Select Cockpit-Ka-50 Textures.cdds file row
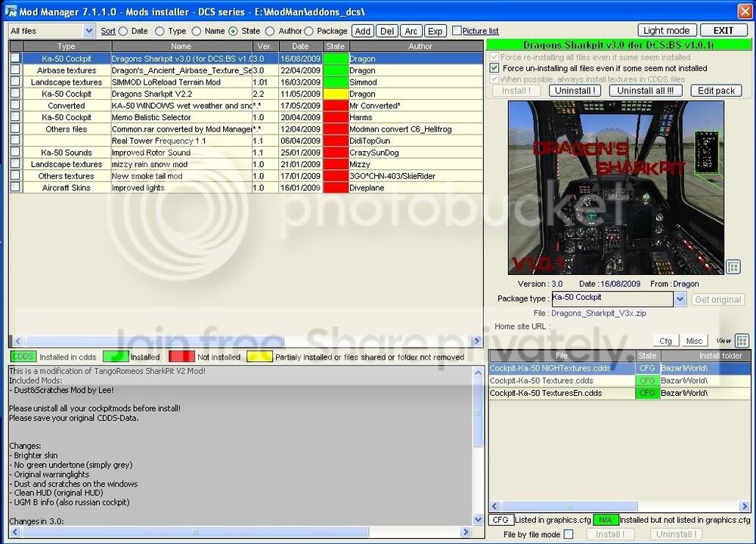 tap(620, 381)
